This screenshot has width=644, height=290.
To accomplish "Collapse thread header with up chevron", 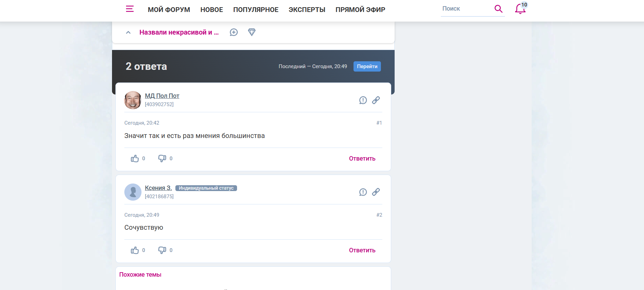I will [128, 33].
